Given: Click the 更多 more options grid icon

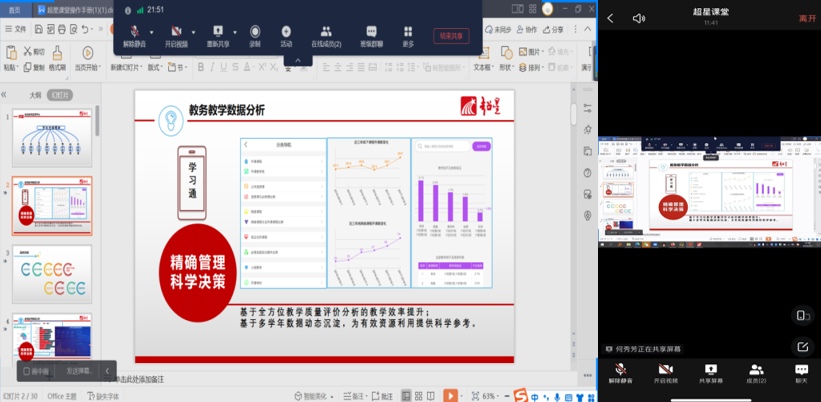Looking at the screenshot, I should (x=408, y=32).
